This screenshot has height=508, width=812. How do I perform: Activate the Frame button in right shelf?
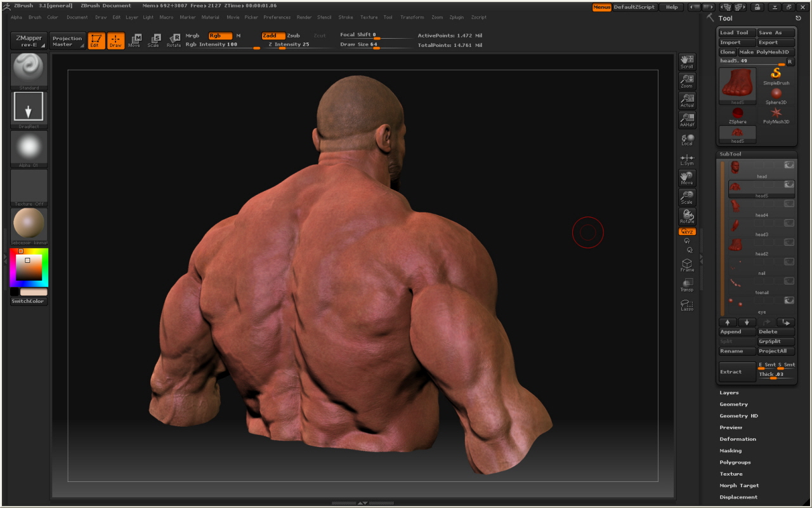pos(687,265)
